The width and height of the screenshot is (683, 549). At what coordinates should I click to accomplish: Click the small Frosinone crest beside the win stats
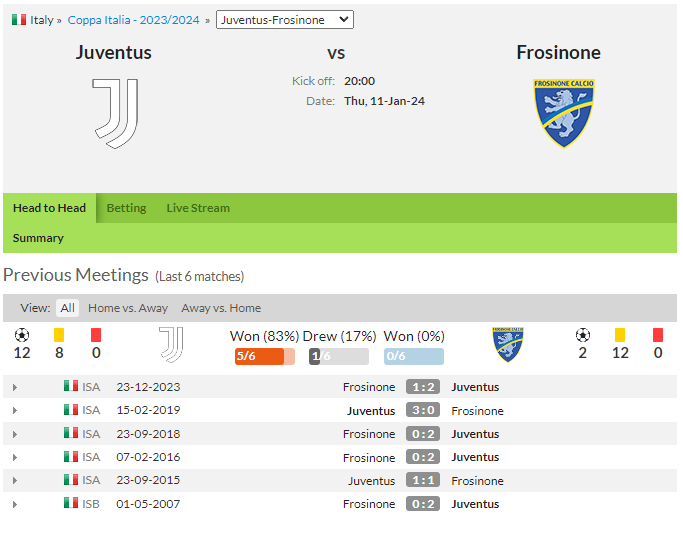508,345
